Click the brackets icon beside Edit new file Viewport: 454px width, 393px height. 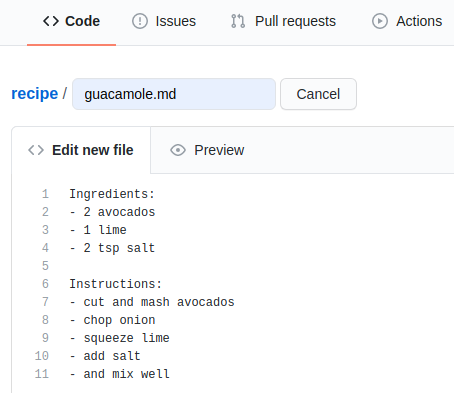pyautogui.click(x=36, y=150)
